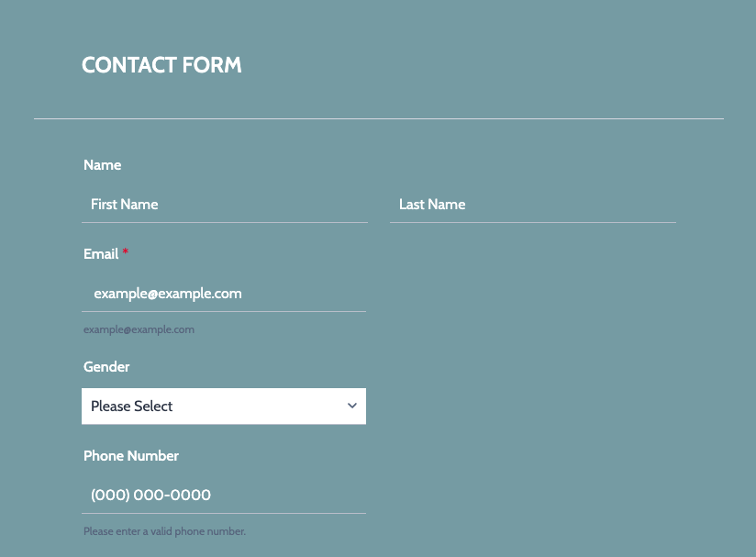Click the "Phone Number" label
This screenshot has height=557, width=756.
pyautogui.click(x=131, y=456)
